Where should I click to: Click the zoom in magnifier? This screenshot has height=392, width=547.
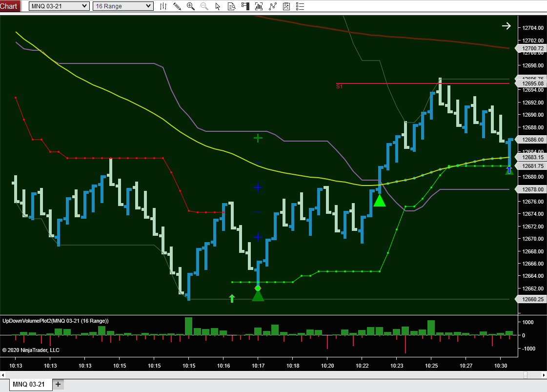pos(191,6)
